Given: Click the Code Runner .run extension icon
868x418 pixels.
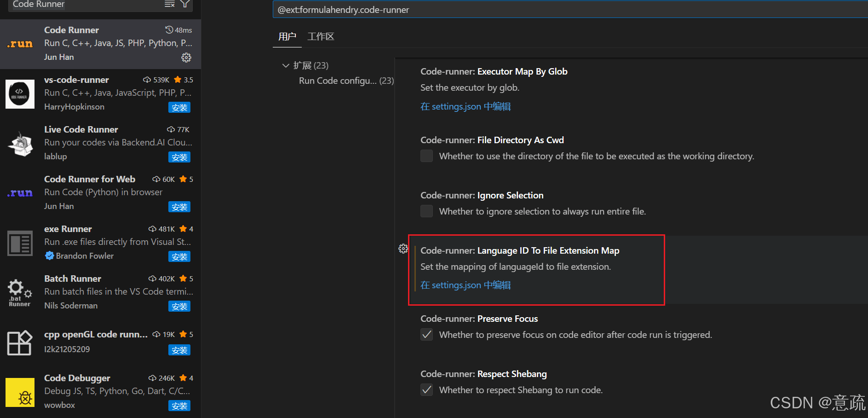Looking at the screenshot, I should click(x=20, y=44).
